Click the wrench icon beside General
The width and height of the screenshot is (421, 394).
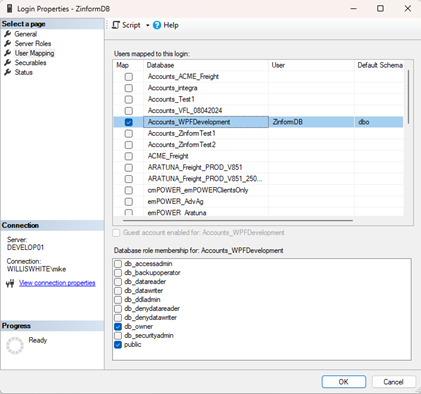pos(8,34)
